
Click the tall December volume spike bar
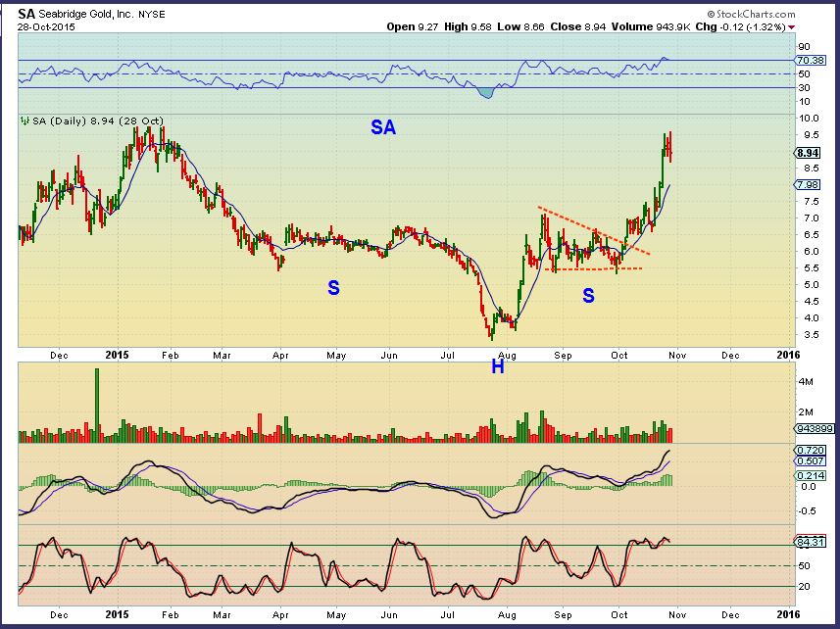tap(97, 406)
